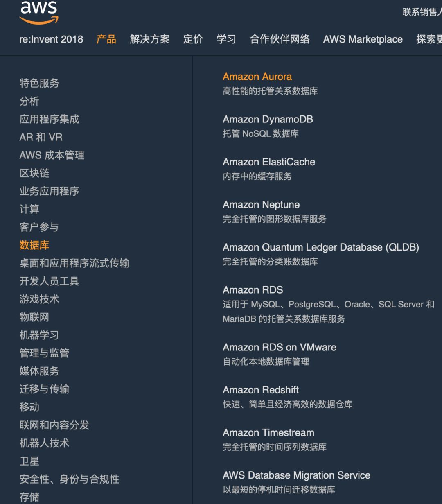The width and height of the screenshot is (442, 504).
Task: Select the 机器人技术 category
Action: click(44, 443)
